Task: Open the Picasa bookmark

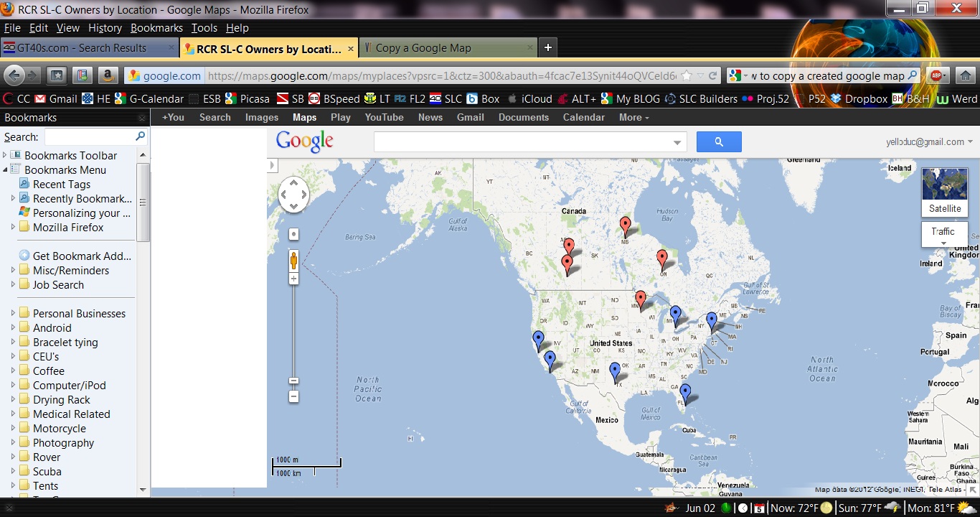Action: (248, 98)
